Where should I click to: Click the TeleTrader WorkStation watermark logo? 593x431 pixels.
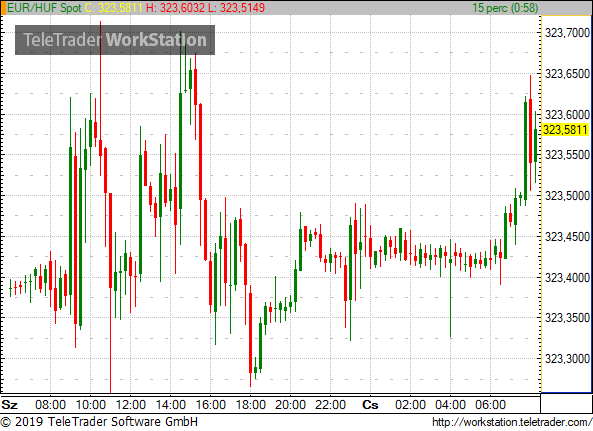(115, 40)
